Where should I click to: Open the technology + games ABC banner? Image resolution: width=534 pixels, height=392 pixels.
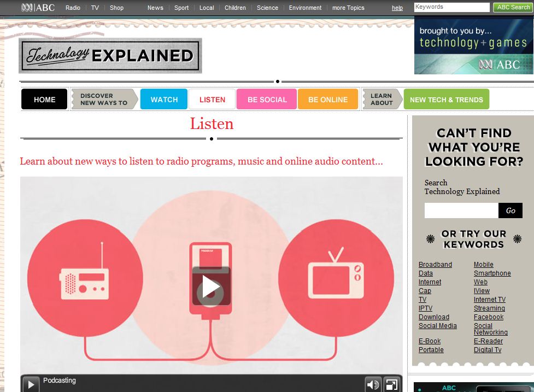(473, 46)
